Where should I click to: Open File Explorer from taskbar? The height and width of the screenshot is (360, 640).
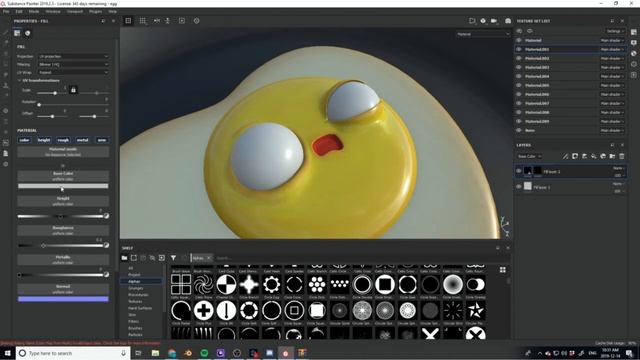pos(155,353)
